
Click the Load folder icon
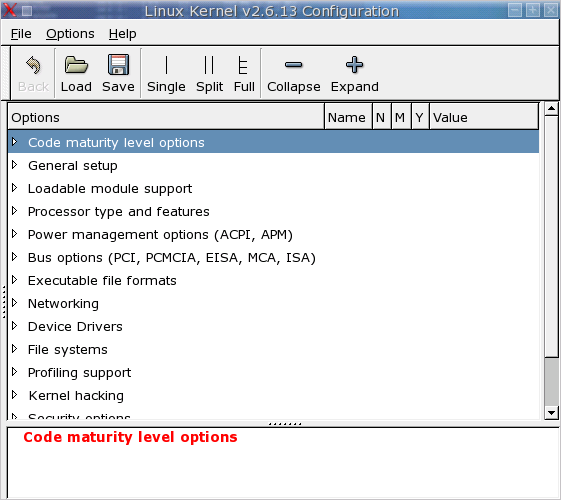click(76, 65)
